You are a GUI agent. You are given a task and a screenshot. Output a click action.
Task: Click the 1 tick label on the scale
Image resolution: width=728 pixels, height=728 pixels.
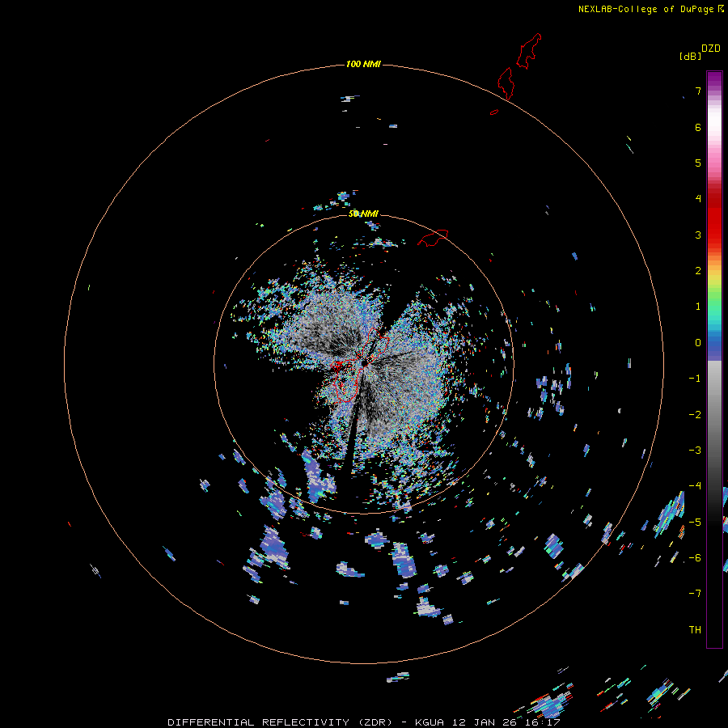698,307
